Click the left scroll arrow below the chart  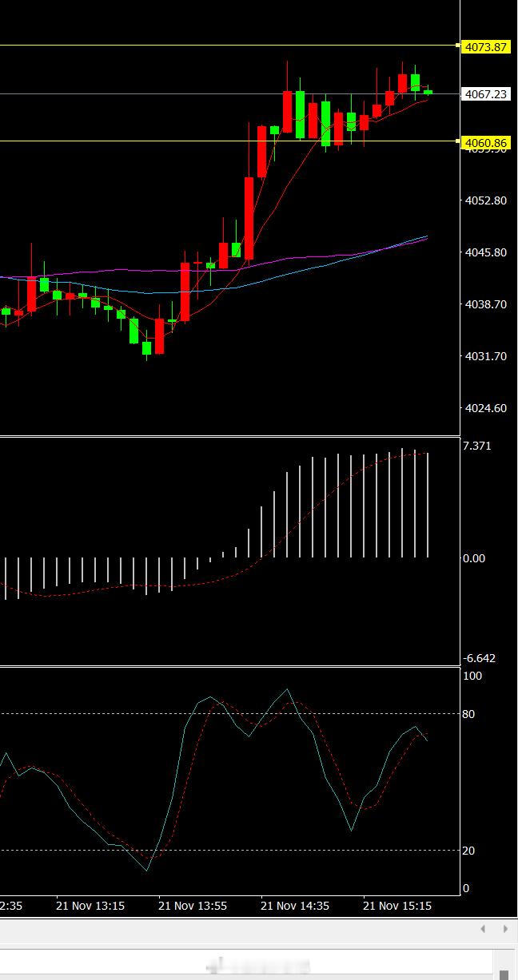coord(483,929)
